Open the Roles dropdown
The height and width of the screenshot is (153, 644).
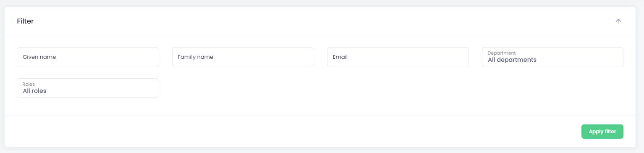87,88
